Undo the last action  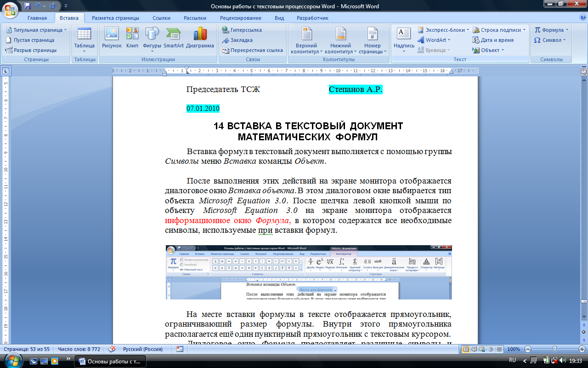[38, 6]
